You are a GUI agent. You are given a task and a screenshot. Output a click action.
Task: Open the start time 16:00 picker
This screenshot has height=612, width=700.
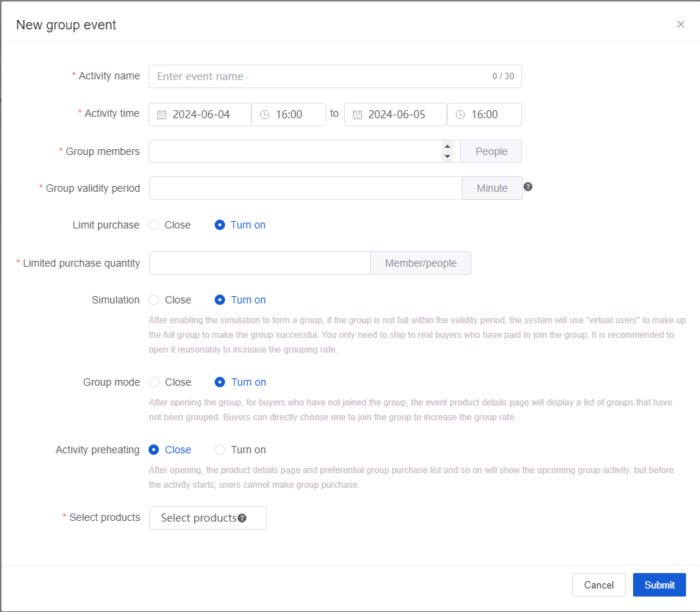(x=289, y=115)
